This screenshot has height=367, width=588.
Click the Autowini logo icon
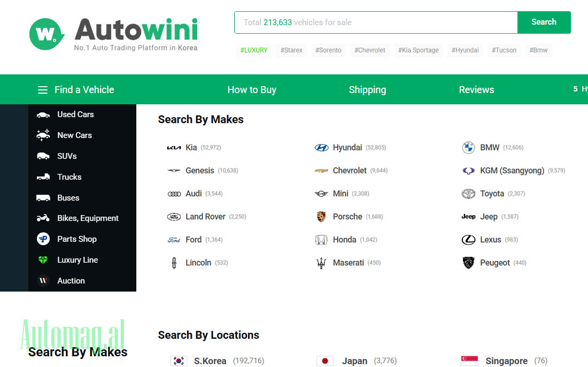click(x=47, y=34)
